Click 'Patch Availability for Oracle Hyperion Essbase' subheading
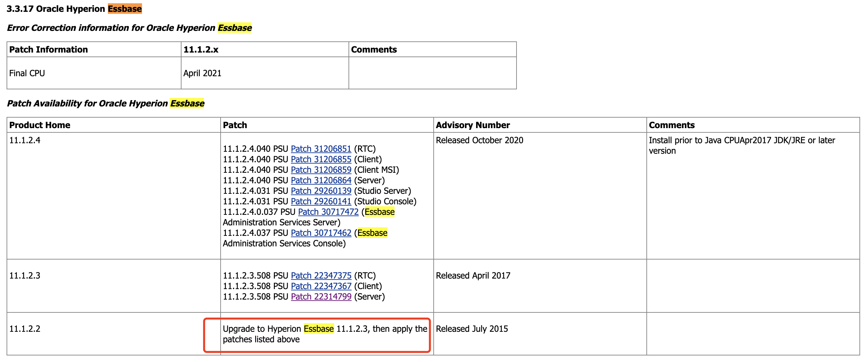868x362 pixels. (x=106, y=103)
